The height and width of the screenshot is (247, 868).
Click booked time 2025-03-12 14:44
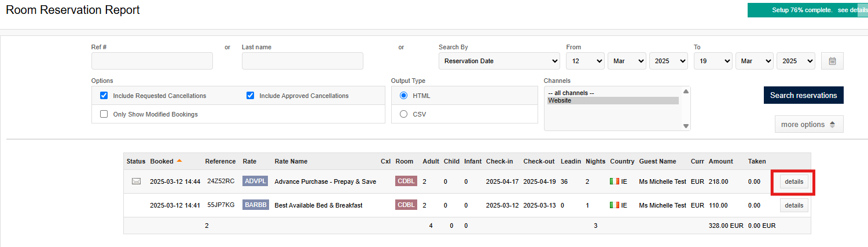[x=175, y=181]
